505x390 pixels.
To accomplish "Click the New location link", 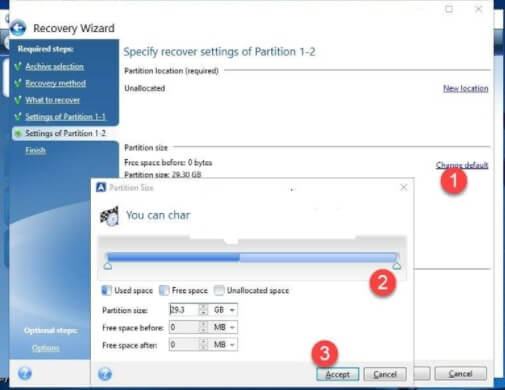I will (466, 88).
